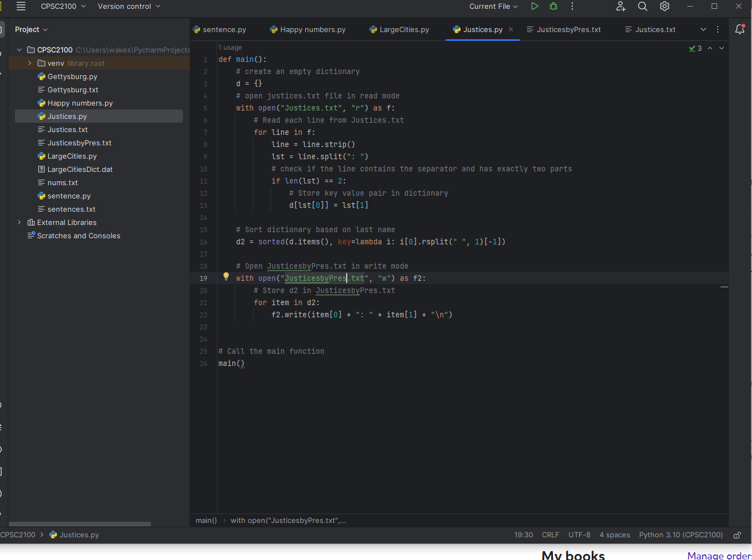Open IDE settings gear
Image resolution: width=752 pixels, height=560 pixels.
pyautogui.click(x=665, y=6)
